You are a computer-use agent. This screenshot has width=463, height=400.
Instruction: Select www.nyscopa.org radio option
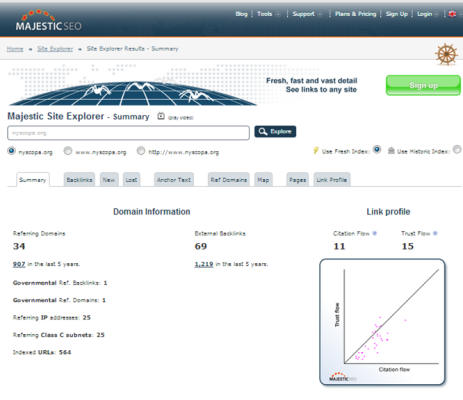(x=68, y=151)
